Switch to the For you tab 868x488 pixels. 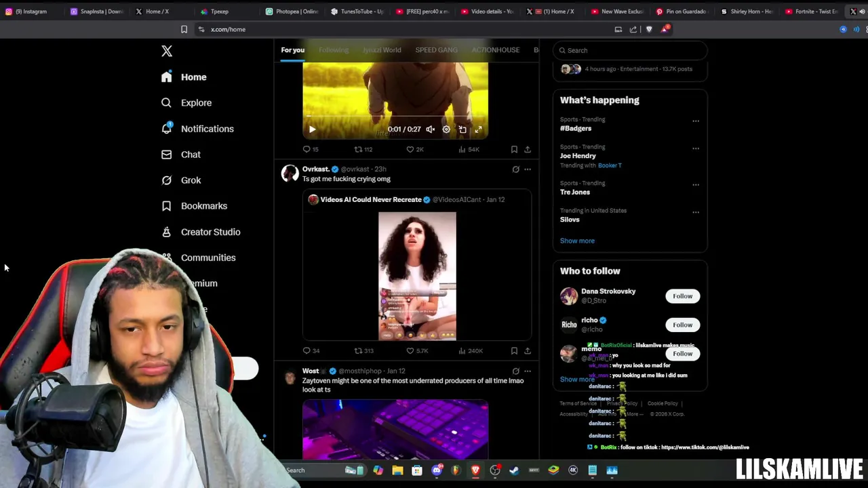pos(293,50)
